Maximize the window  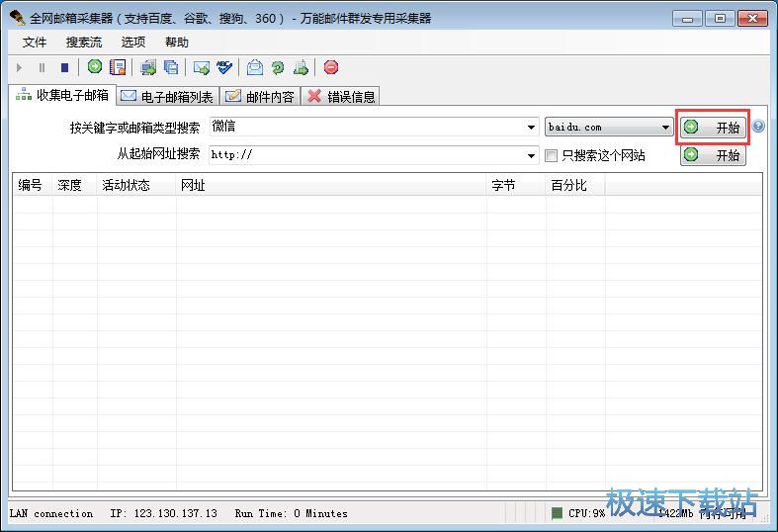(720, 19)
